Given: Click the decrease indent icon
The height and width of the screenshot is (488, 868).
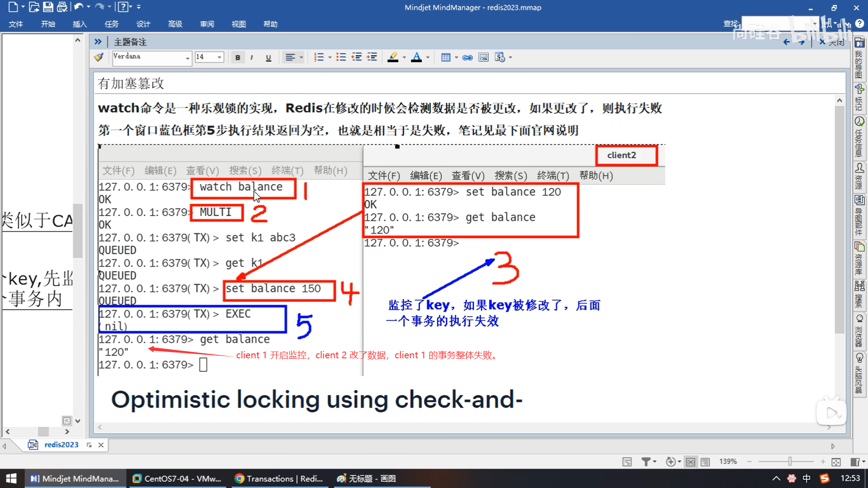Looking at the screenshot, I should tap(357, 57).
